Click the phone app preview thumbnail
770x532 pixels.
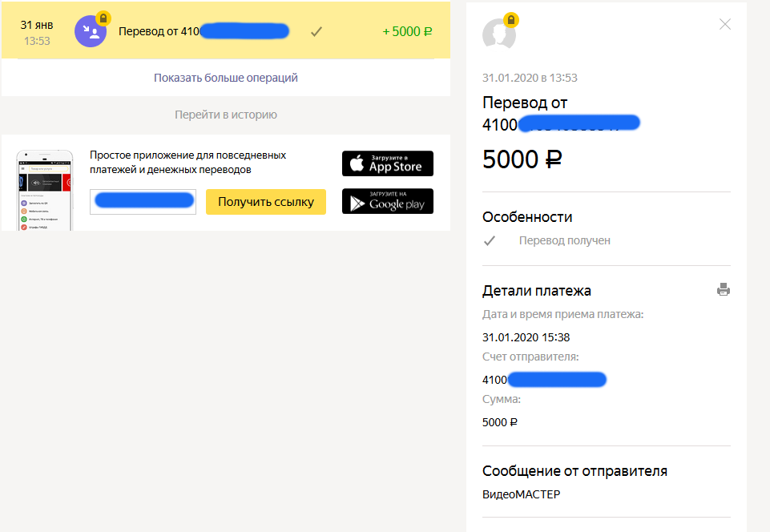click(45, 191)
